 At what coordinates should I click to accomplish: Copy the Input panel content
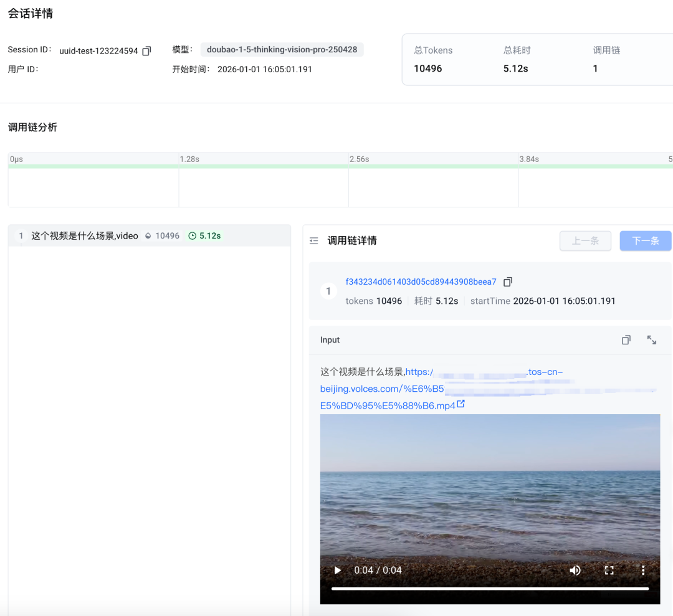[626, 339]
